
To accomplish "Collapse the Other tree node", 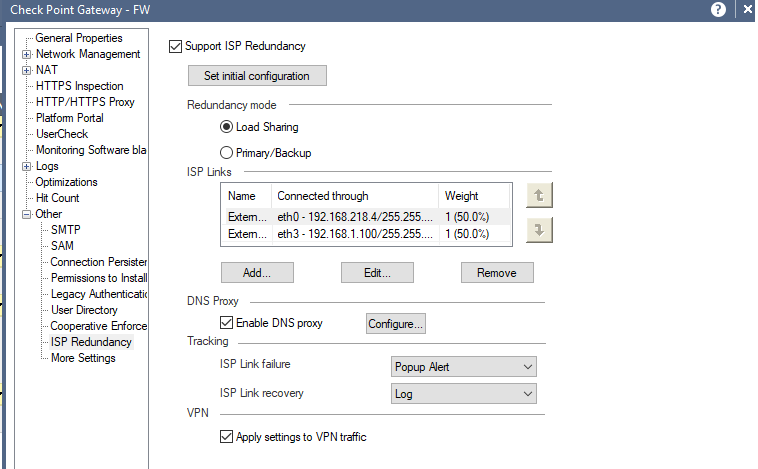I will click(x=27, y=214).
